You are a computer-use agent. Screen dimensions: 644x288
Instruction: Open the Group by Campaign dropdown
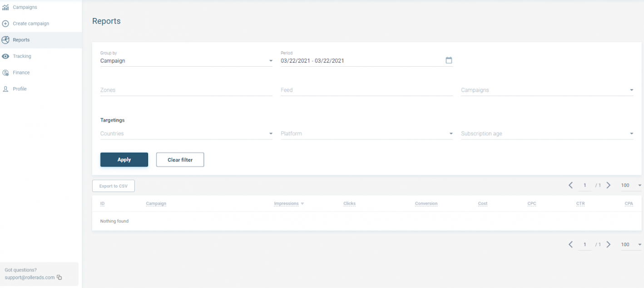[186, 61]
